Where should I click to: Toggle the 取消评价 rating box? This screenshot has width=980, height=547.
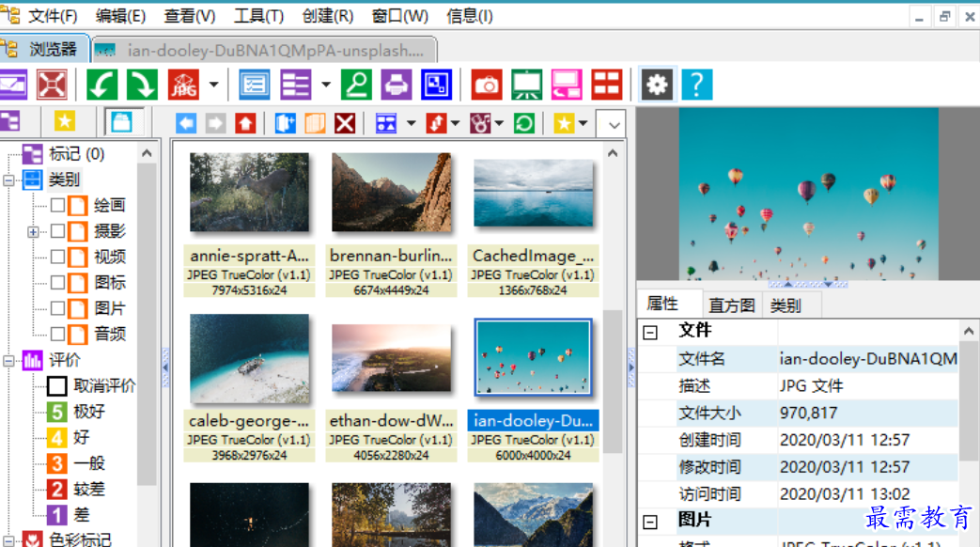click(x=57, y=385)
